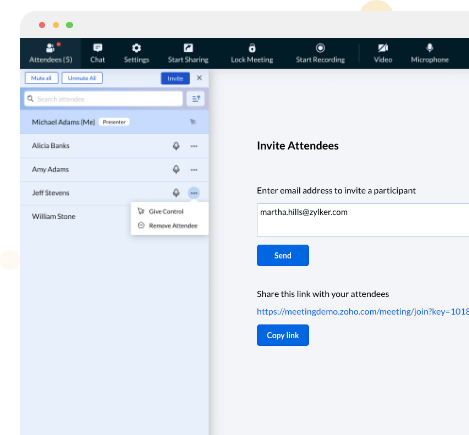Click the green maximize dot
Image resolution: width=469 pixels, height=435 pixels.
69,25
